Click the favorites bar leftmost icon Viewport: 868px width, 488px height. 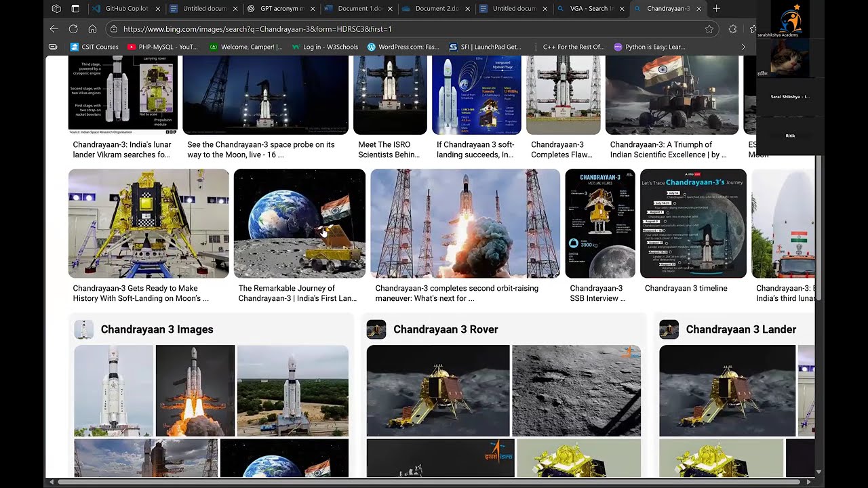(x=53, y=47)
